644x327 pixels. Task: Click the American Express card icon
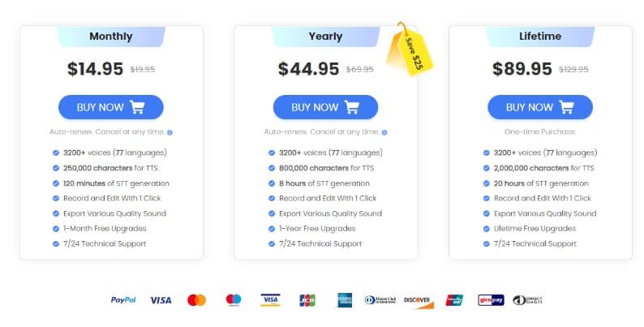(x=345, y=300)
